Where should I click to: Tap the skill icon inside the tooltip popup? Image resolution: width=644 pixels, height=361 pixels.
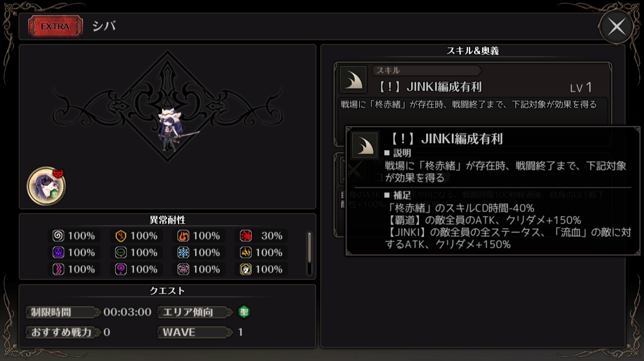[x=365, y=146]
